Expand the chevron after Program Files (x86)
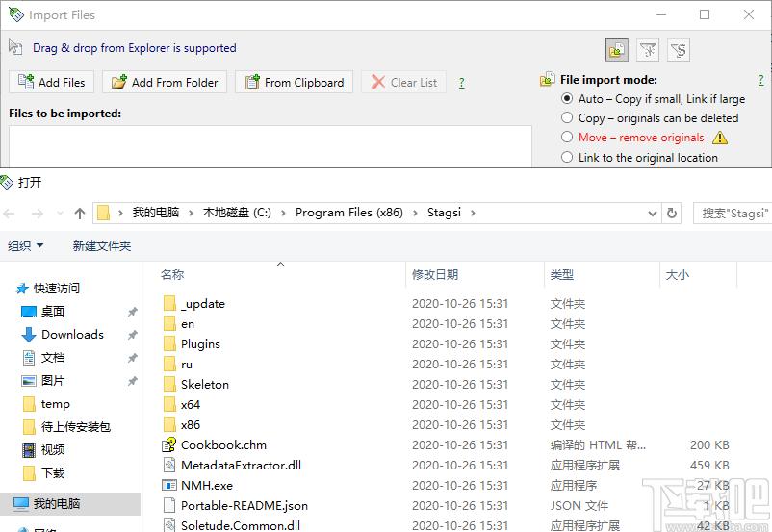772x532 pixels. 420,213
